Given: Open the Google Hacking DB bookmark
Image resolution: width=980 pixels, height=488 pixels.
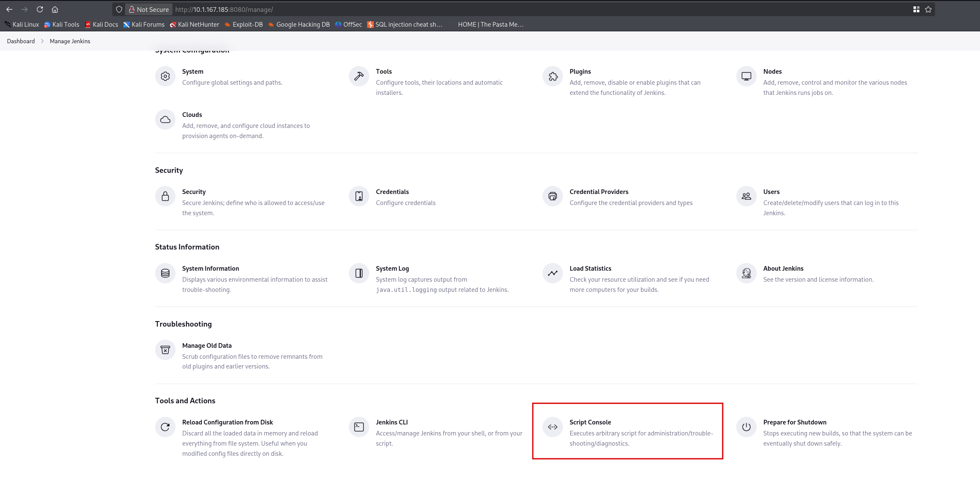Looking at the screenshot, I should (x=299, y=25).
